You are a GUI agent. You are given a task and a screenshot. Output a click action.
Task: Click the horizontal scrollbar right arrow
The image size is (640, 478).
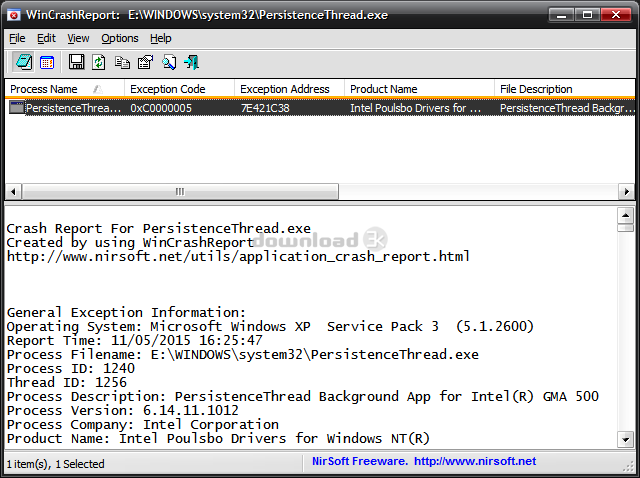pyautogui.click(x=627, y=191)
